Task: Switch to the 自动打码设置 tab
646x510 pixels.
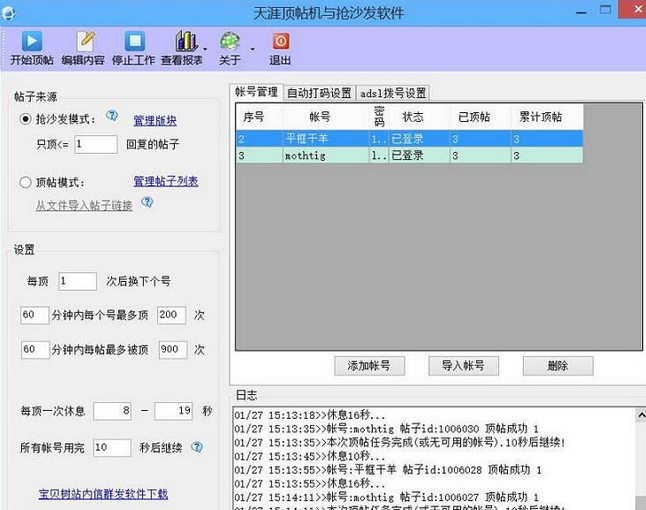Action: point(319,93)
